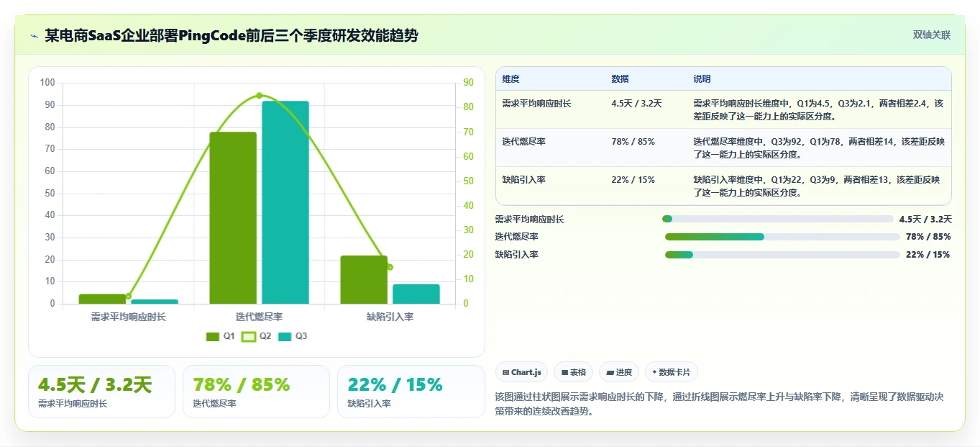Click the Q2 line peak point above 迭代燃尽率
The width and height of the screenshot is (980, 447).
[259, 95]
